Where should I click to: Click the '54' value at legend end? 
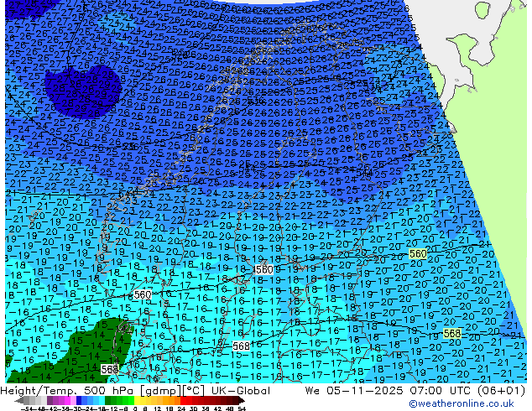[x=242, y=408]
